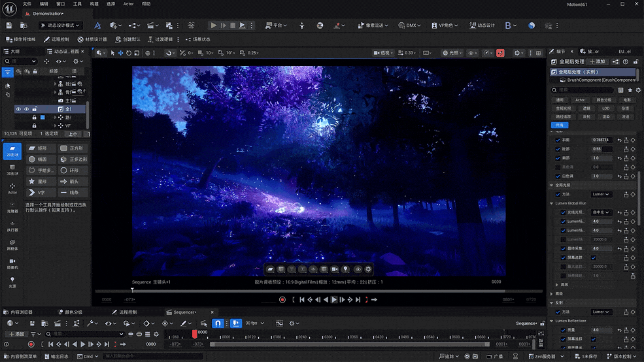Select the scale gizmo tool
The width and height of the screenshot is (644, 362).
point(137,53)
